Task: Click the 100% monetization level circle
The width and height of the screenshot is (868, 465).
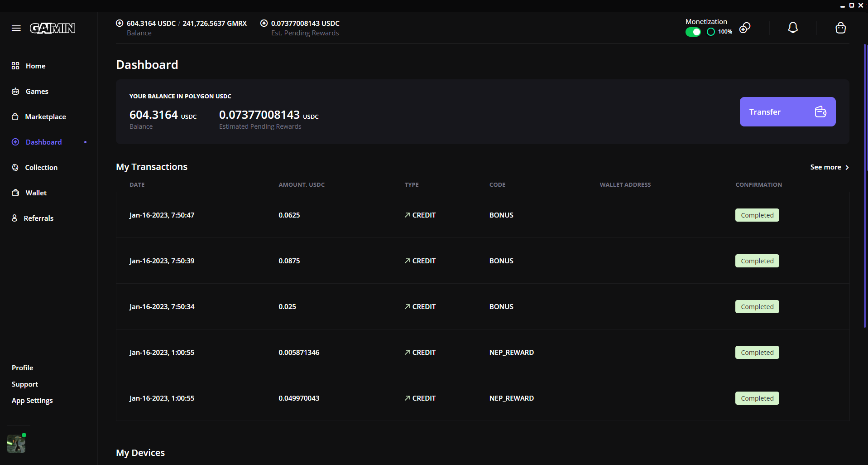Action: point(711,32)
